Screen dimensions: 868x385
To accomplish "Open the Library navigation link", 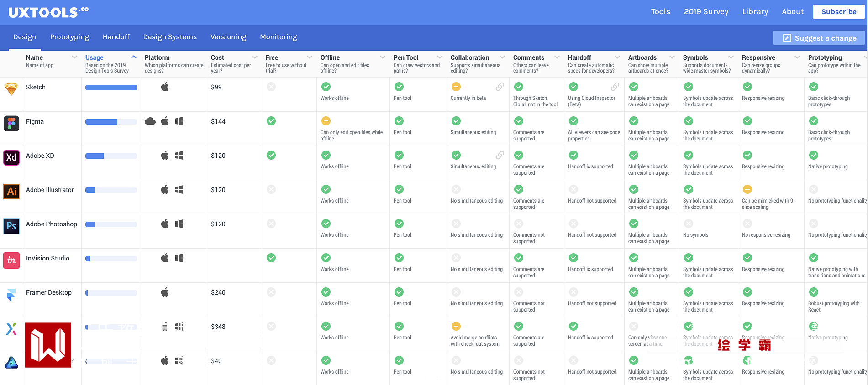I will (755, 12).
